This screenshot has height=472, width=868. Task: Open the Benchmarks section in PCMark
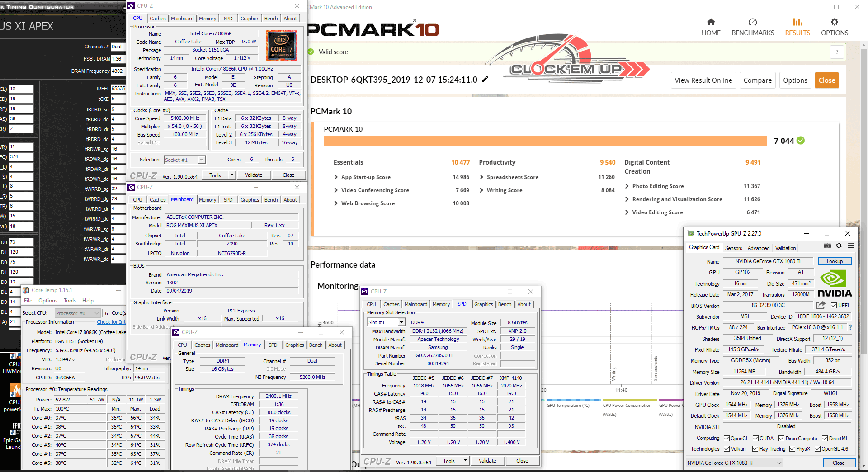click(753, 27)
